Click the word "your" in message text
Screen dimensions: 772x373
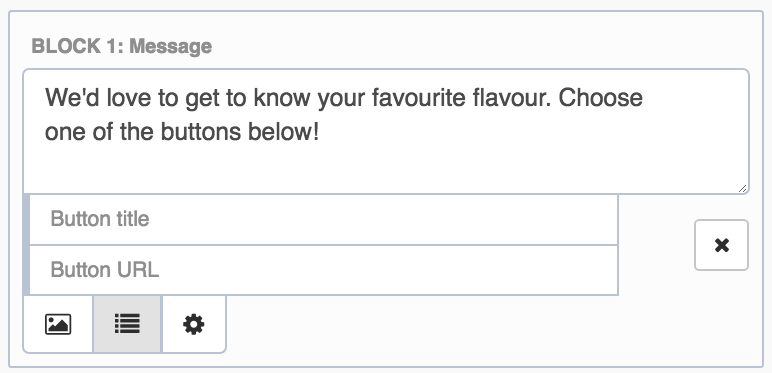point(341,97)
